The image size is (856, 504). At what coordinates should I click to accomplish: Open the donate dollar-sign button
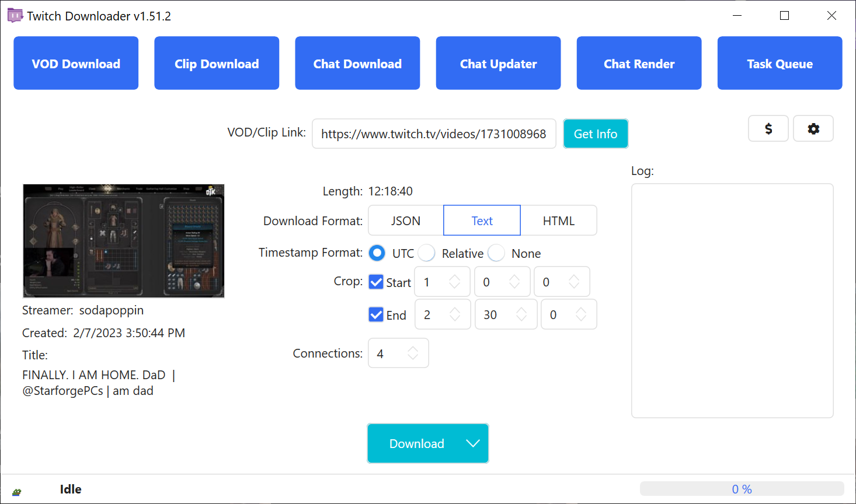click(x=768, y=128)
